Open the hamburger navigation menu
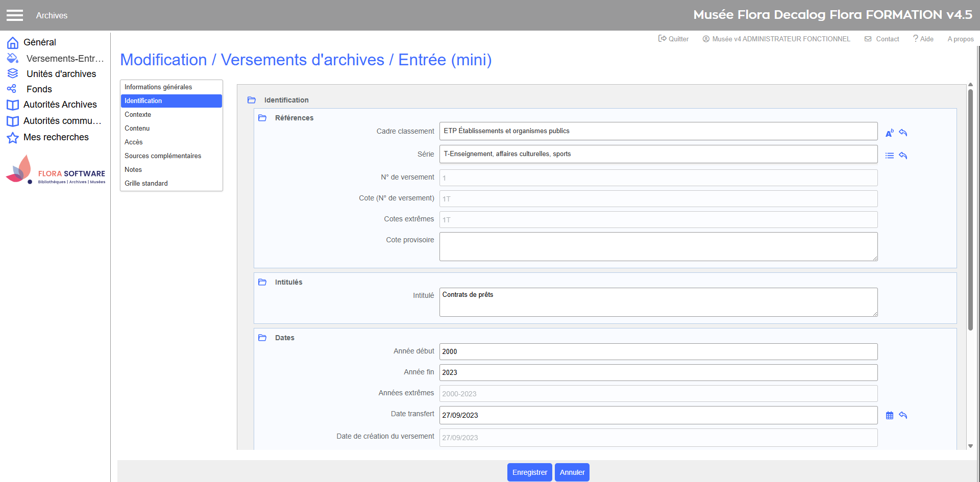Image resolution: width=980 pixels, height=482 pixels. pyautogui.click(x=15, y=15)
